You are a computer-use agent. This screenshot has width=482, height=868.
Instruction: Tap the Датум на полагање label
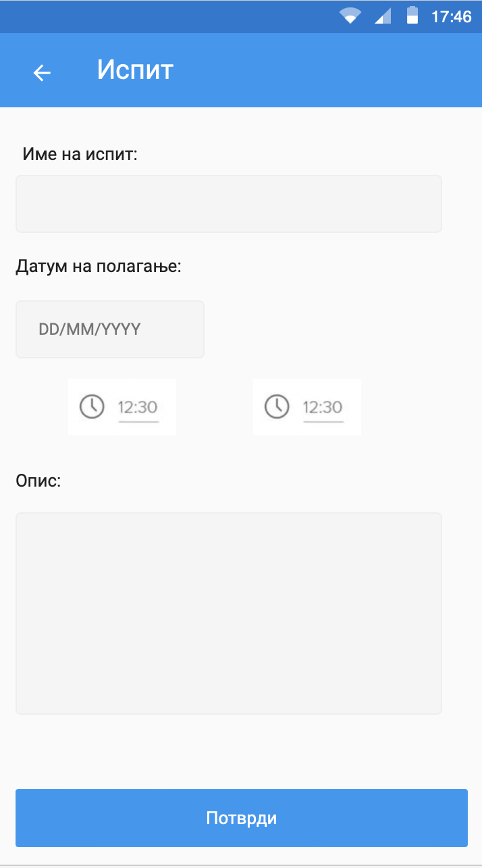(99, 267)
